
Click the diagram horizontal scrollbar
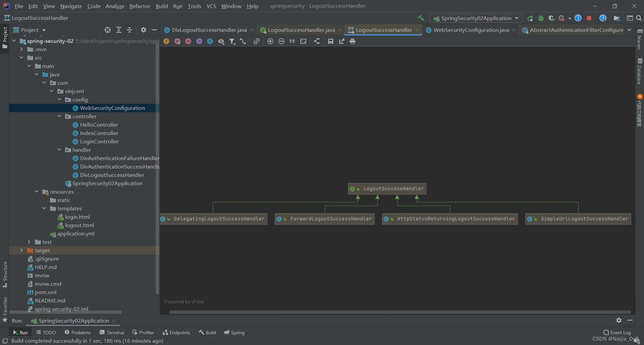400,312
